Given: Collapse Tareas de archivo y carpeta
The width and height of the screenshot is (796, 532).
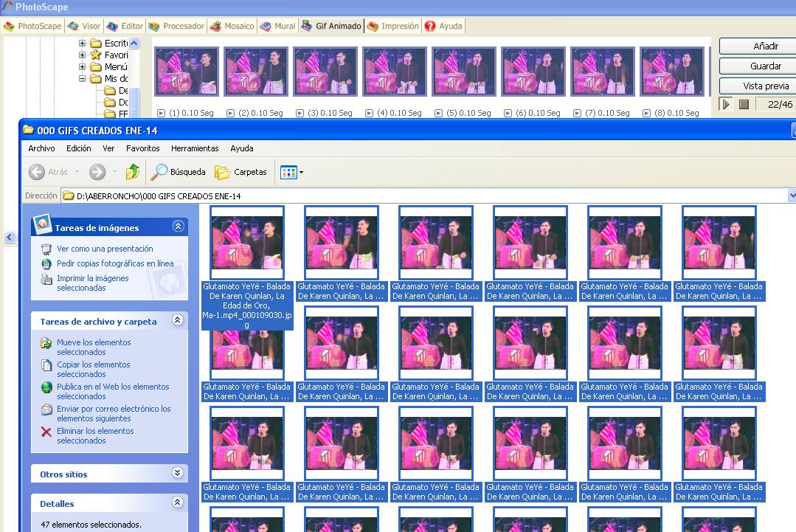Looking at the screenshot, I should click(178, 319).
